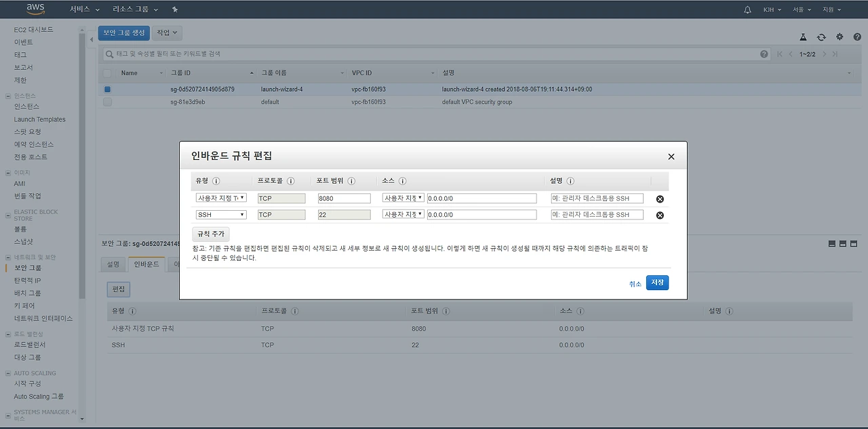
Task: Open the AWS home logo
Action: coord(35,9)
